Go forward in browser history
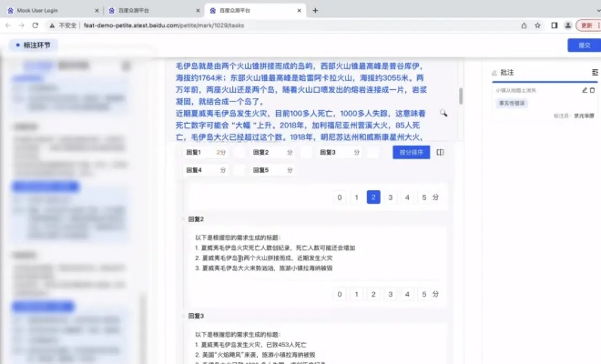601x364 pixels. pos(22,25)
